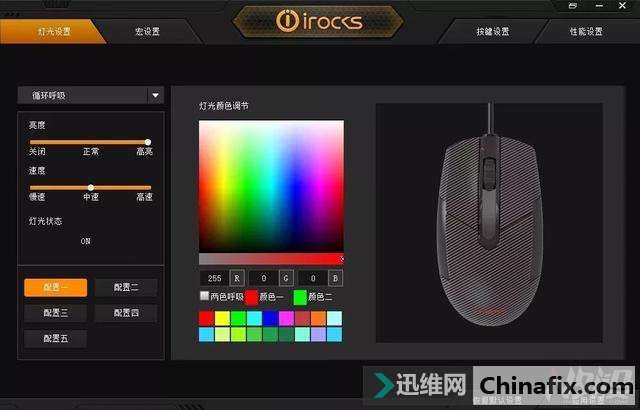Toggle the 灯光状态 ON switch
640x410 pixels.
click(85, 241)
